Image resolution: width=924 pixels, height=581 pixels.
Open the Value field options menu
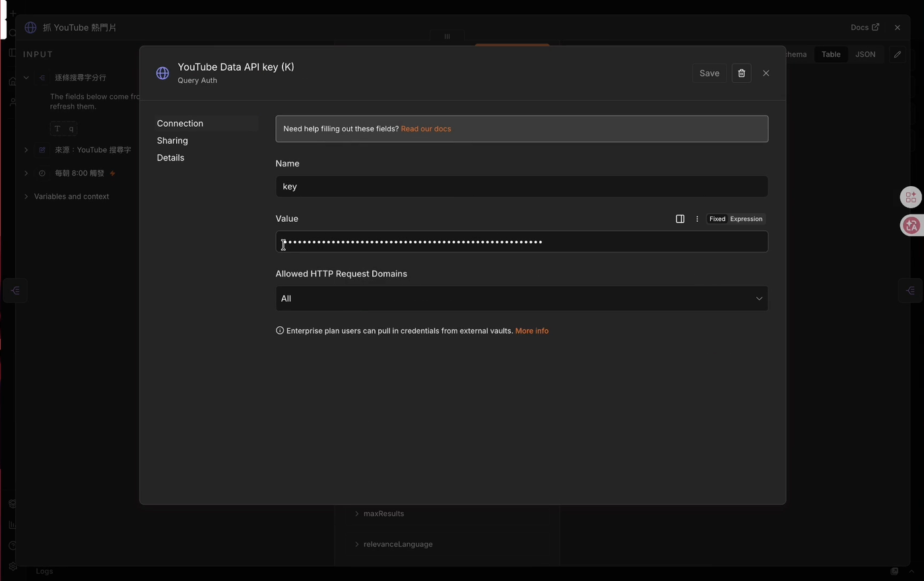tap(697, 219)
